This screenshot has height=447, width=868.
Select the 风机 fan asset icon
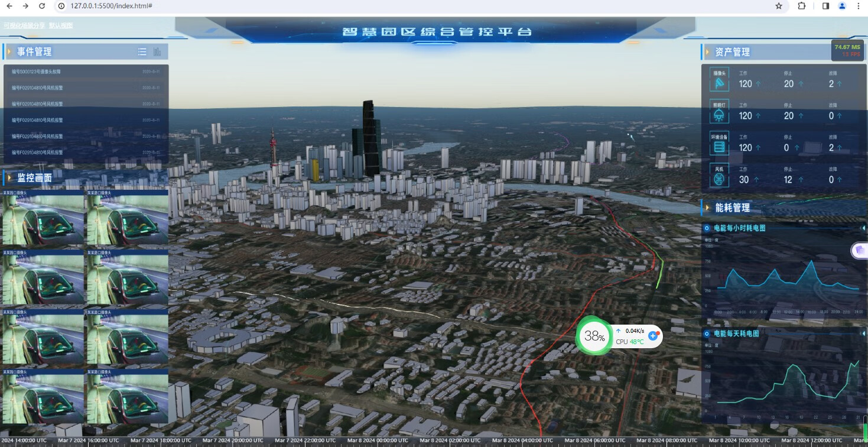pyautogui.click(x=719, y=176)
